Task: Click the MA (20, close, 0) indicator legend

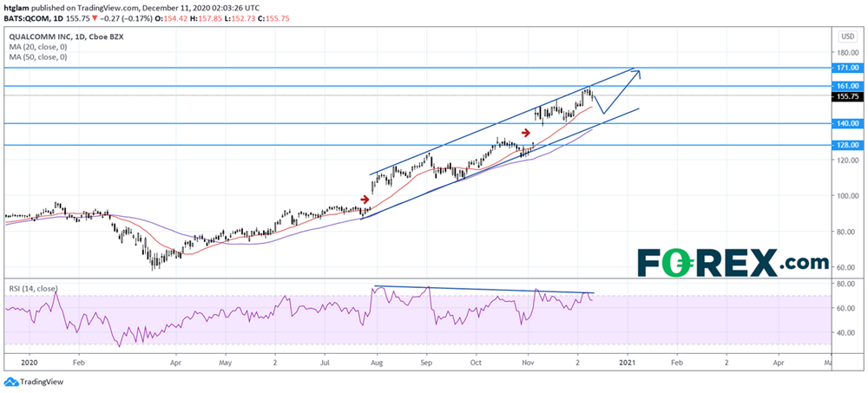Action: [x=39, y=46]
